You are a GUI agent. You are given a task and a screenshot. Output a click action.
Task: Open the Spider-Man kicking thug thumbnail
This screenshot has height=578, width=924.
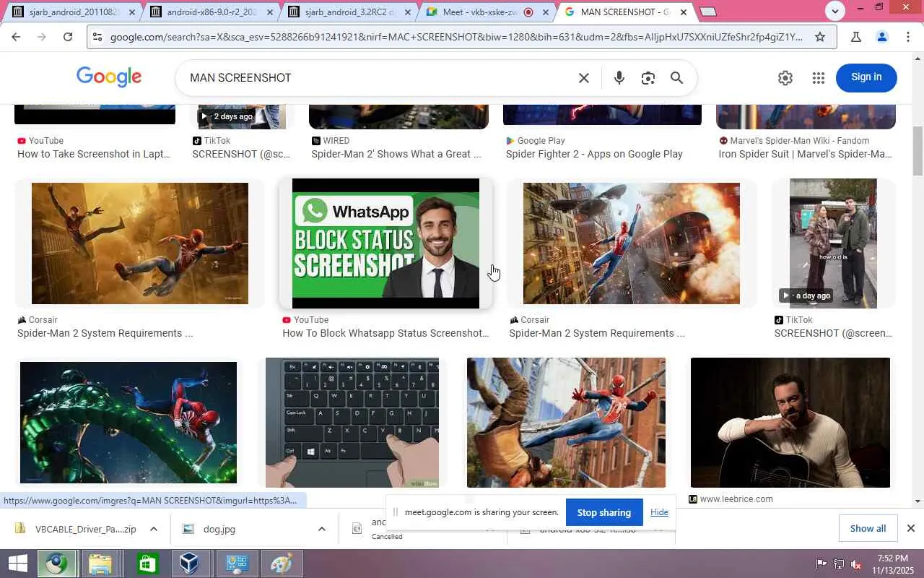pos(566,423)
